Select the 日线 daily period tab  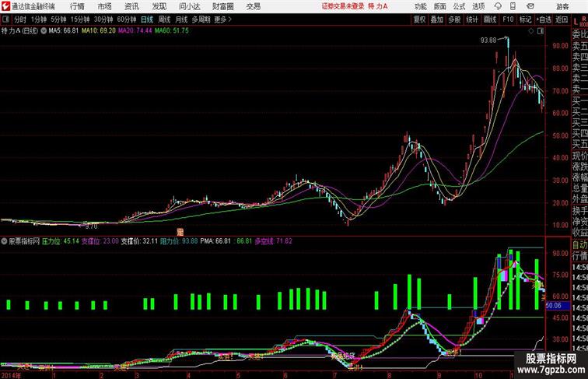147,19
